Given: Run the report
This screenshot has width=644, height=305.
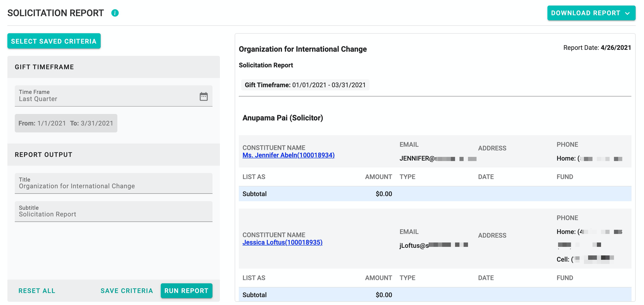Looking at the screenshot, I should 186,291.
